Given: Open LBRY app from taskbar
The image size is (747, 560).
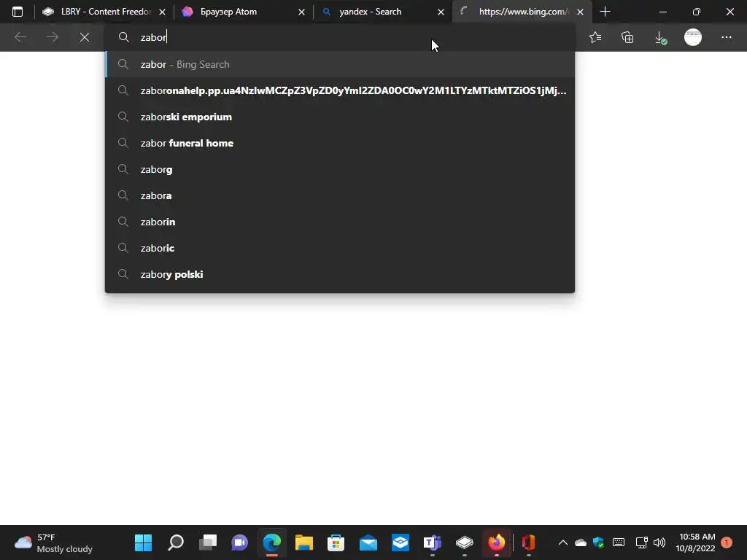Looking at the screenshot, I should pos(465,542).
